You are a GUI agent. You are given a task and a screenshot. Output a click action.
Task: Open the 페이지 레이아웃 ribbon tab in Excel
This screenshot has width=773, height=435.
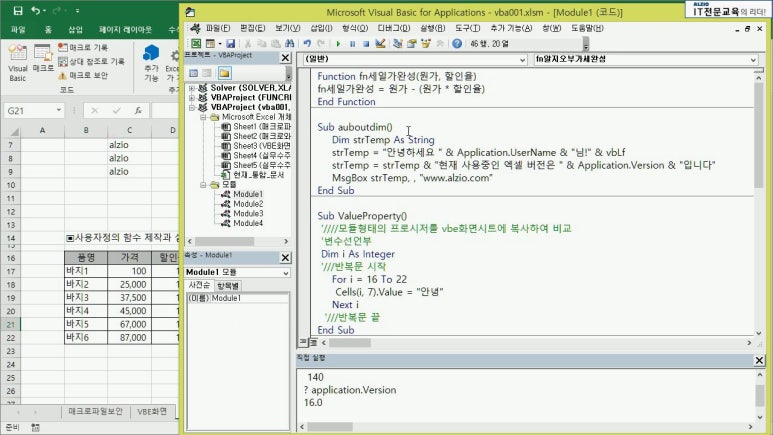coord(125,30)
